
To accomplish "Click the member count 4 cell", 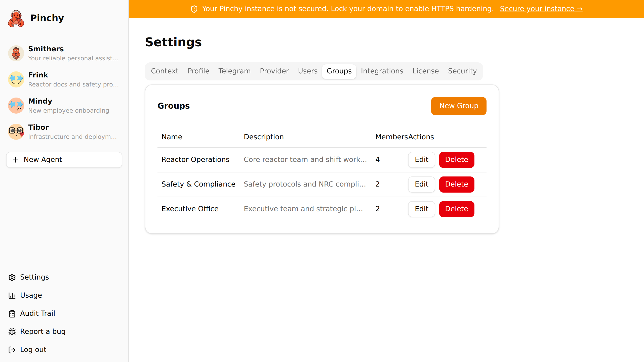I will pyautogui.click(x=377, y=160).
